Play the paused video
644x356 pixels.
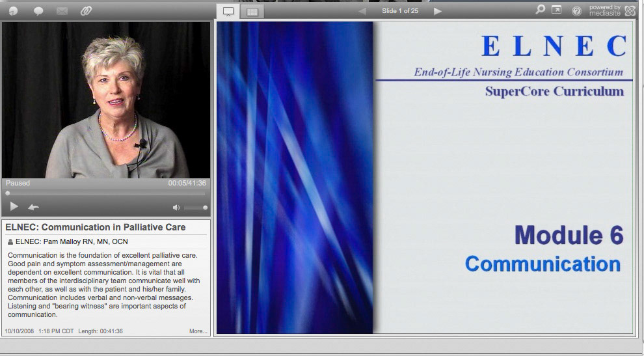tap(14, 206)
